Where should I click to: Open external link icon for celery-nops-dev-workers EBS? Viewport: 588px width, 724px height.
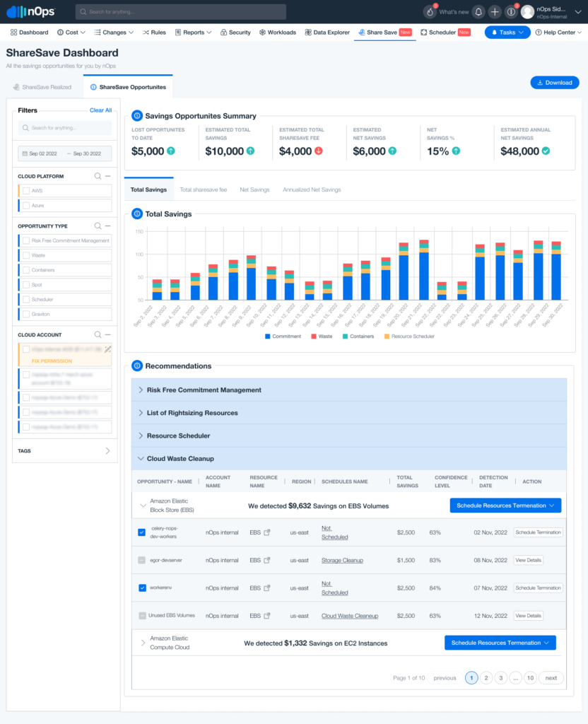click(266, 532)
